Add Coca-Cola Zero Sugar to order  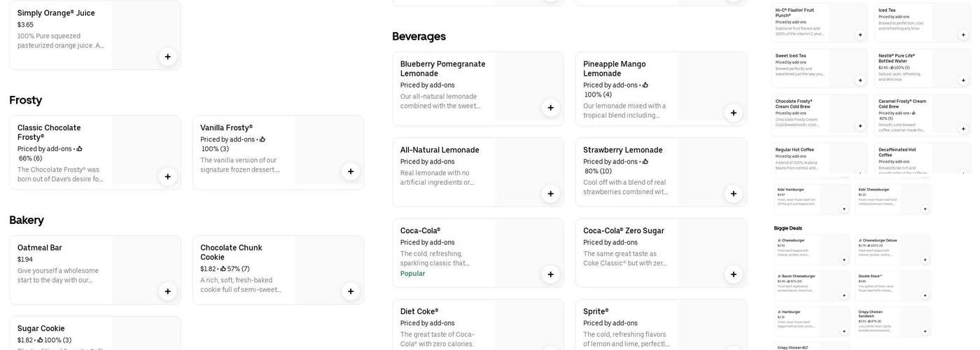tap(734, 274)
